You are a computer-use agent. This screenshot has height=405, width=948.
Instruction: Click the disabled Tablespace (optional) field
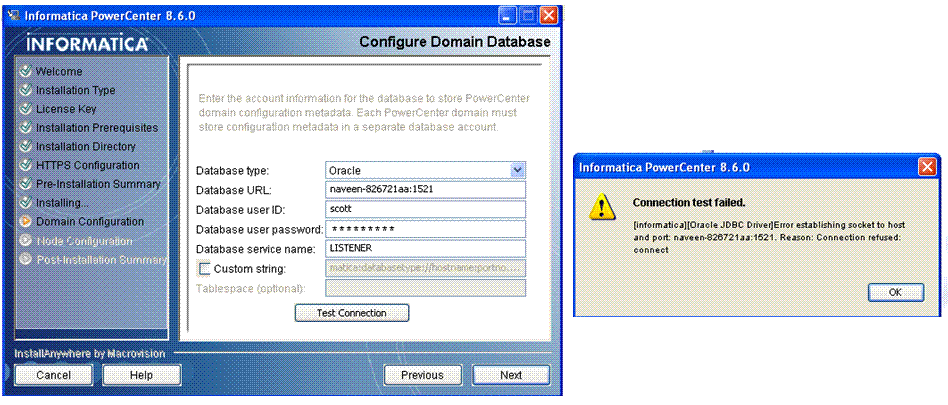point(426,288)
